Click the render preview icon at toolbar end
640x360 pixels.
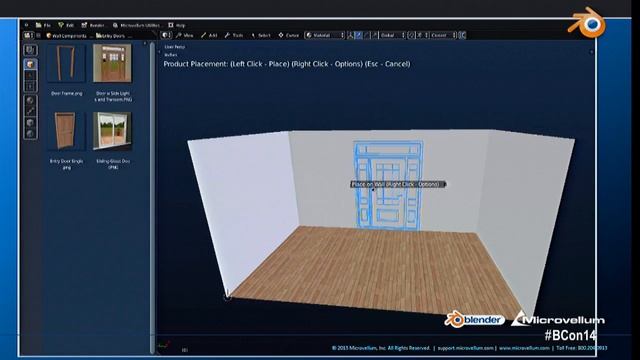[462, 36]
